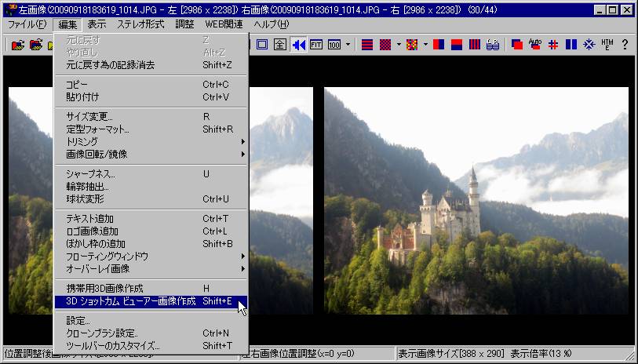
Task: Open the dropdown arrow beside the 100 icon
Action: point(348,45)
